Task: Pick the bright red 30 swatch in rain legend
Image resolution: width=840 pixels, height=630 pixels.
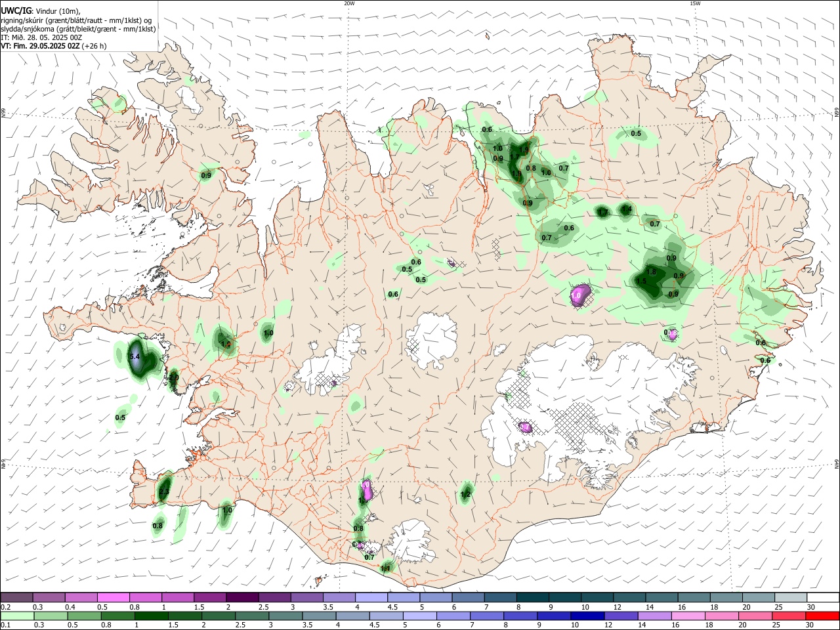Action: tap(823, 616)
